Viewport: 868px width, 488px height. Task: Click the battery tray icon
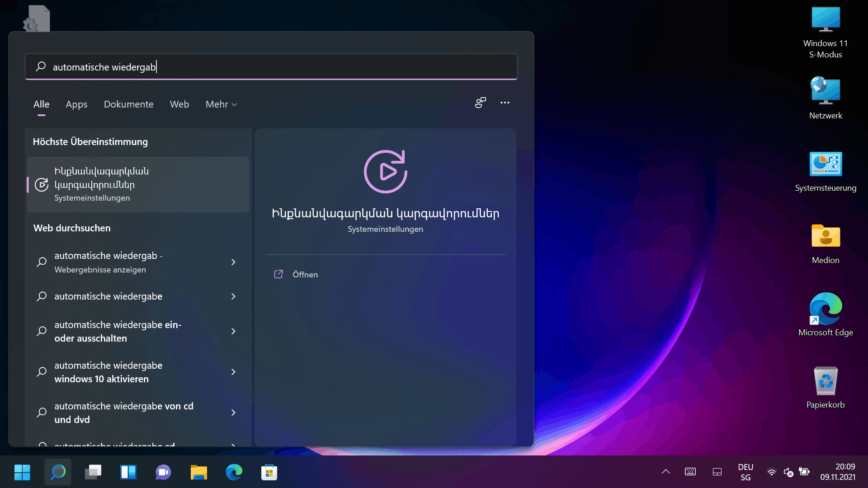(x=804, y=472)
